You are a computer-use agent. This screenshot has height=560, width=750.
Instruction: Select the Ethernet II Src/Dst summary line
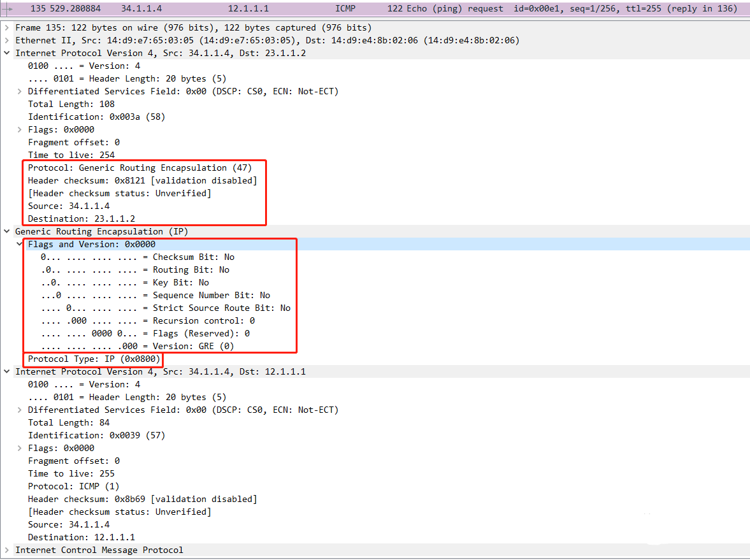click(x=268, y=41)
